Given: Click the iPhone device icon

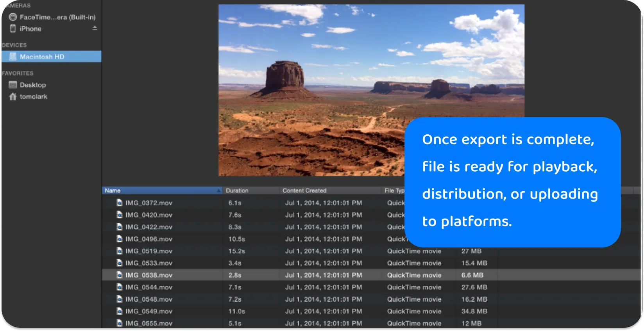Looking at the screenshot, I should (13, 28).
